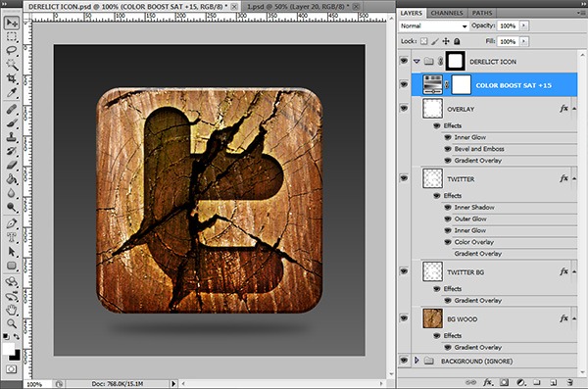Select the Magic Wand tool
Viewport: 588px width, 389px height.
click(12, 65)
